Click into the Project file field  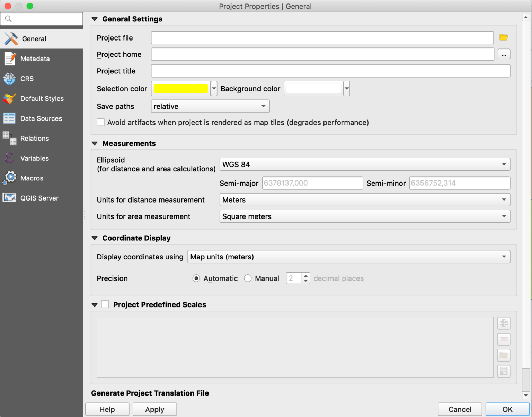tap(322, 37)
